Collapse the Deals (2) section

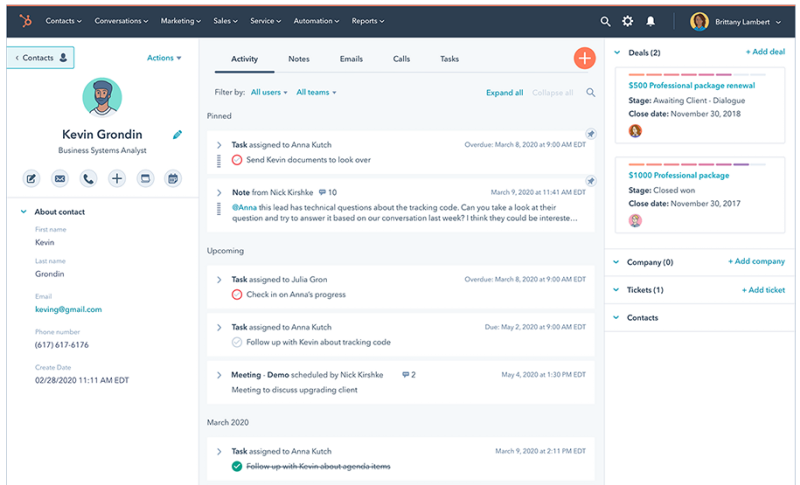[x=617, y=53]
